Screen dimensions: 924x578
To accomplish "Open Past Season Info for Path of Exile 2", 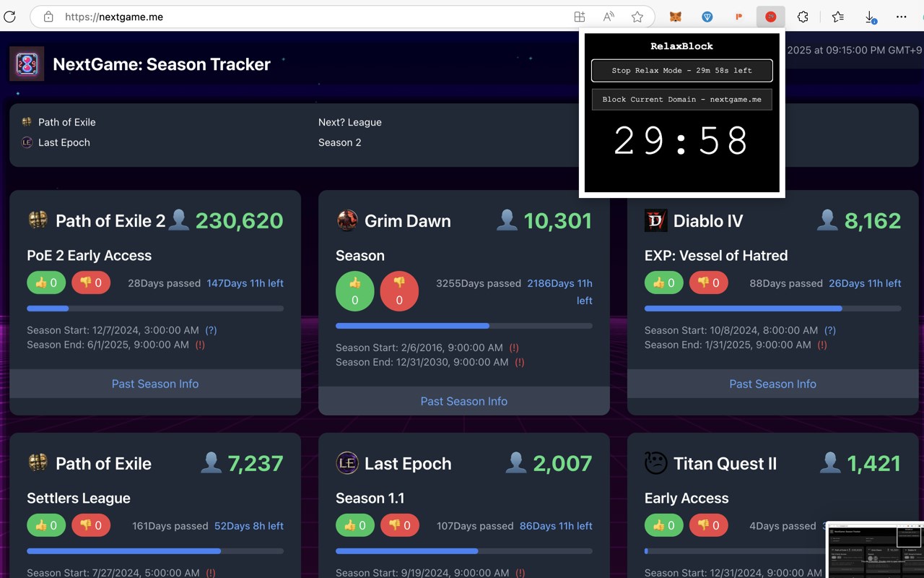I will 155,384.
